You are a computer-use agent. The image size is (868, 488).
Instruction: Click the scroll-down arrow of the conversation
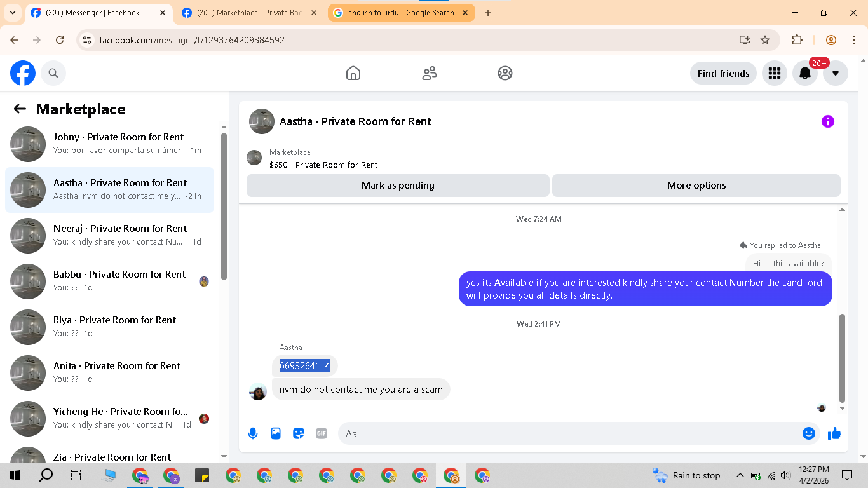click(843, 408)
